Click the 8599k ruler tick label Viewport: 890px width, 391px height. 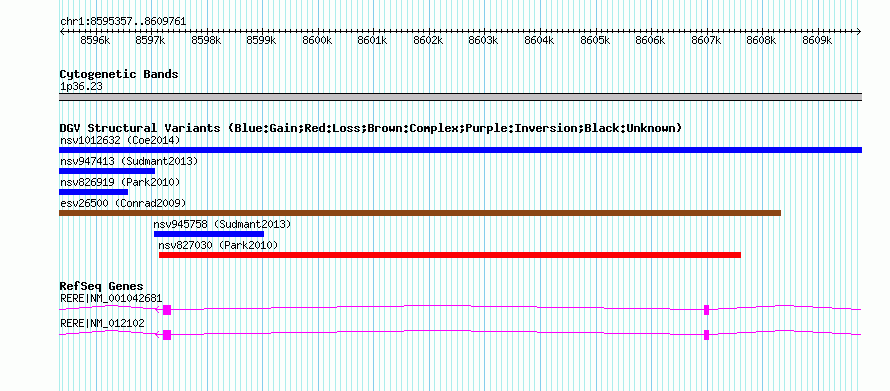[x=261, y=41]
